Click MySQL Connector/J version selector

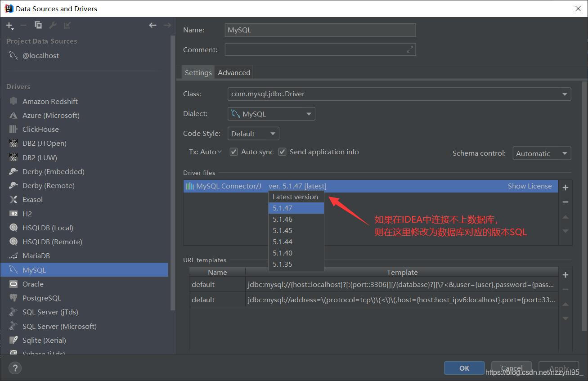pos(297,186)
